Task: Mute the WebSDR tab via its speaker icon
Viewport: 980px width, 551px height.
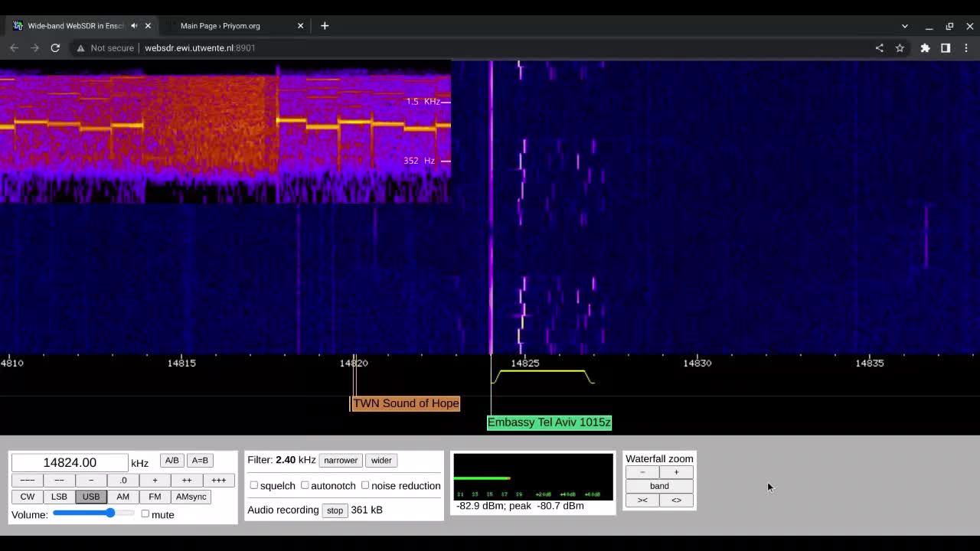Action: (134, 25)
